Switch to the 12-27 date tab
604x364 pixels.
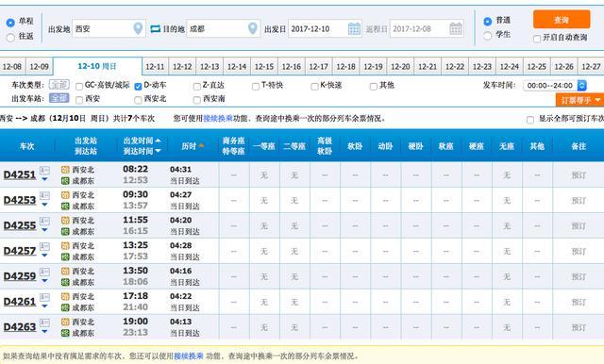pos(591,67)
